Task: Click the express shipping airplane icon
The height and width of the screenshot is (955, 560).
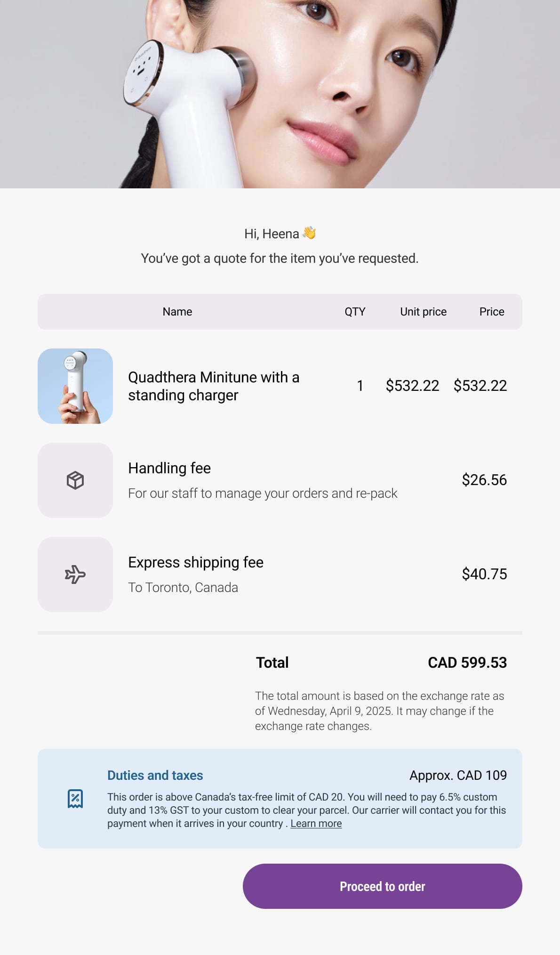Action: coord(75,575)
